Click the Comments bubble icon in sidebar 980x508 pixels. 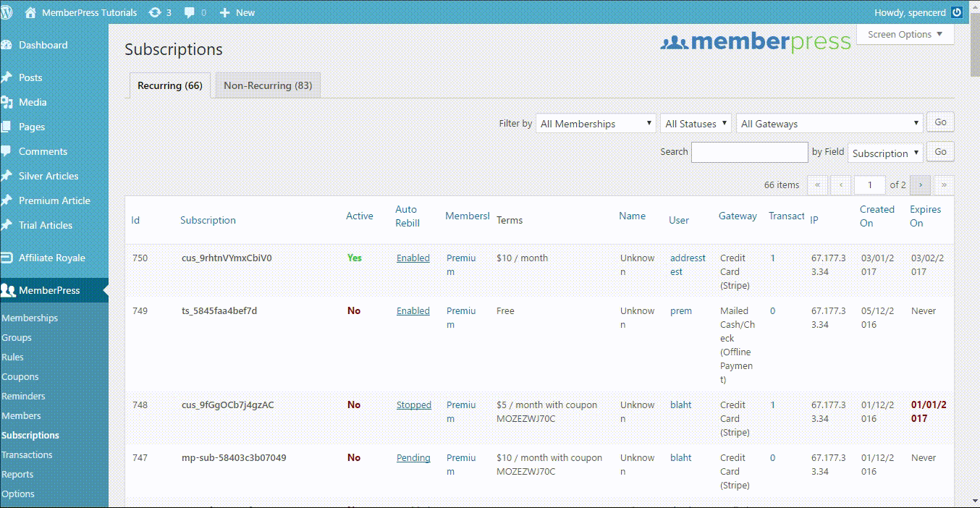click(x=7, y=151)
